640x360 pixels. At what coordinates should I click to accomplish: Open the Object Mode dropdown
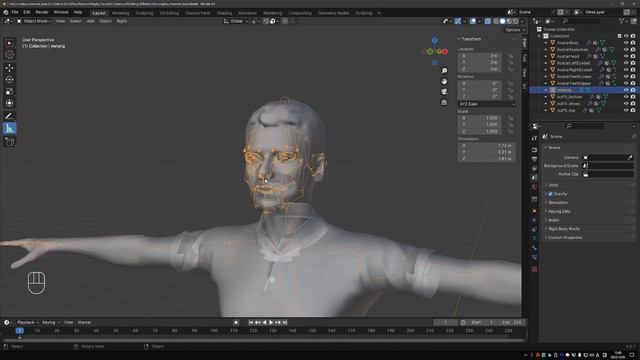[34, 21]
